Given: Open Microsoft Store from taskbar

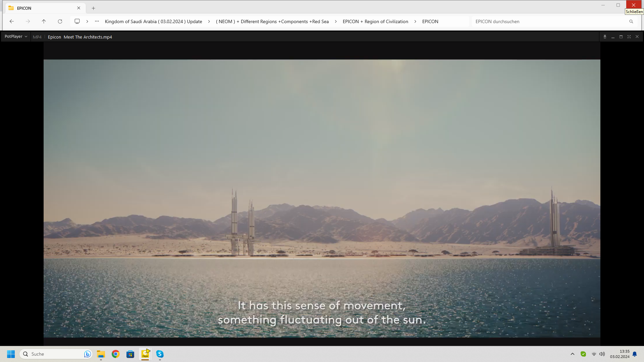Looking at the screenshot, I should tap(130, 354).
